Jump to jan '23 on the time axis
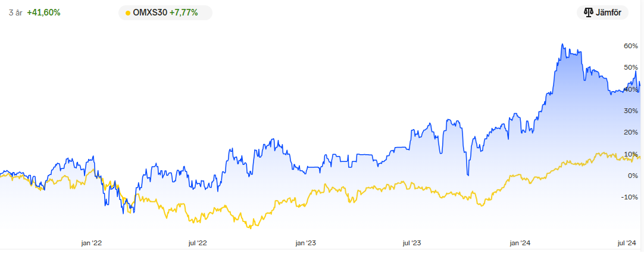Image resolution: width=644 pixels, height=253 pixels. pyautogui.click(x=305, y=243)
